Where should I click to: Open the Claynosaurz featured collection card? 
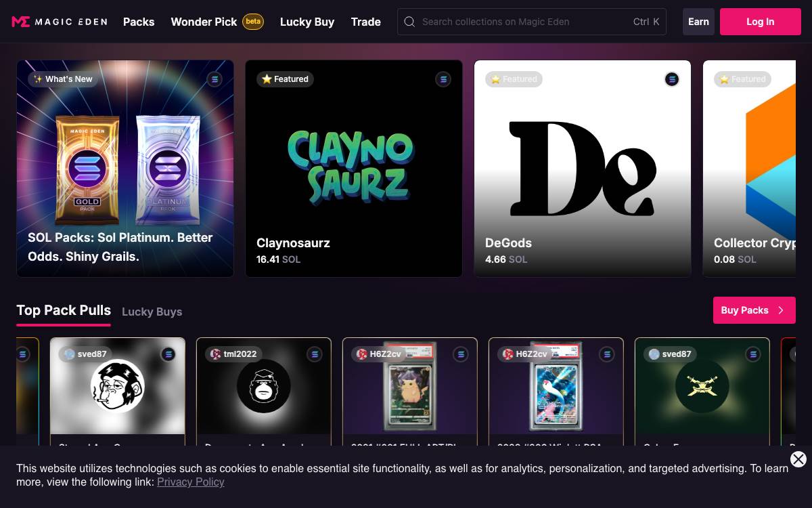click(x=354, y=169)
